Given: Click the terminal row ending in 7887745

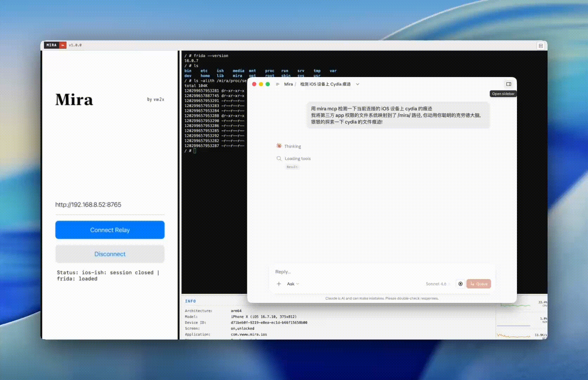Looking at the screenshot, I should tap(215, 96).
